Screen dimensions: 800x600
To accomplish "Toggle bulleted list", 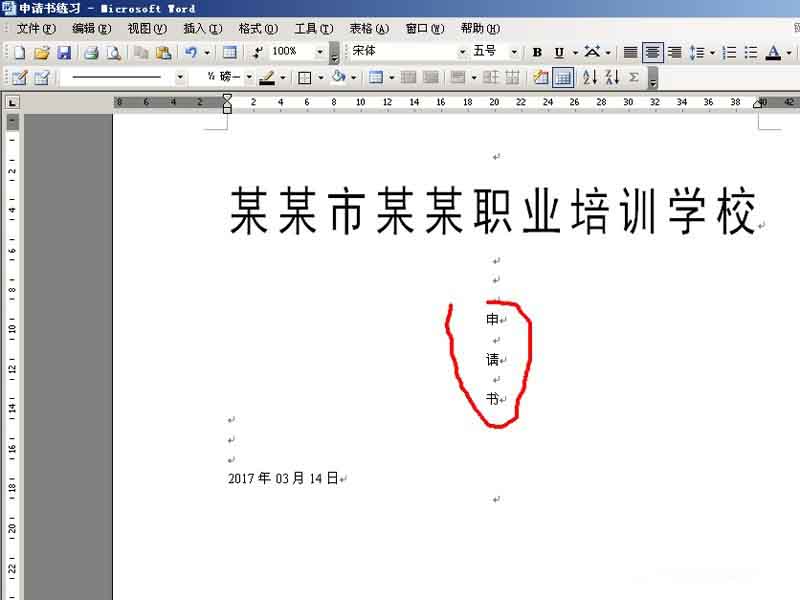I will click(x=751, y=53).
